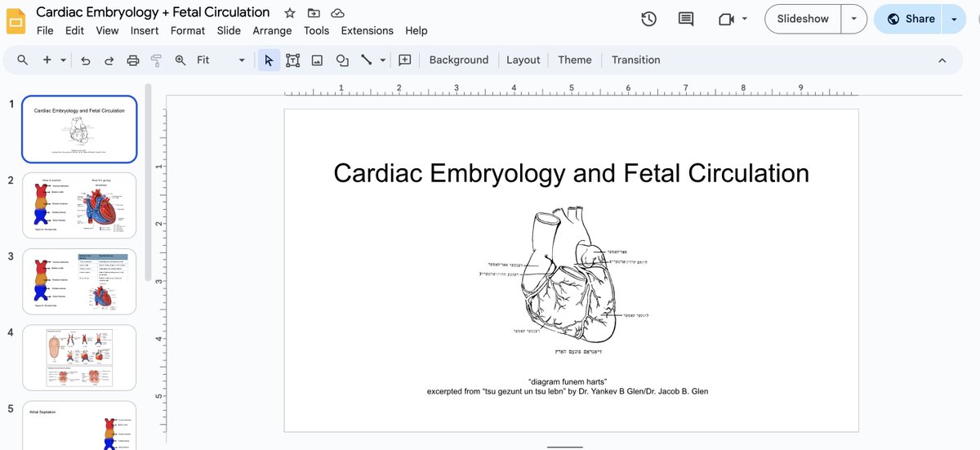This screenshot has height=450, width=980.
Task: Click the Share button
Action: [909, 19]
